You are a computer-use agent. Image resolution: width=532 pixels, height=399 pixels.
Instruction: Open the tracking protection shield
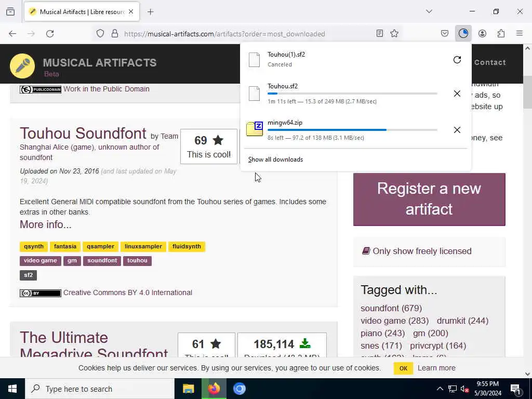click(100, 34)
